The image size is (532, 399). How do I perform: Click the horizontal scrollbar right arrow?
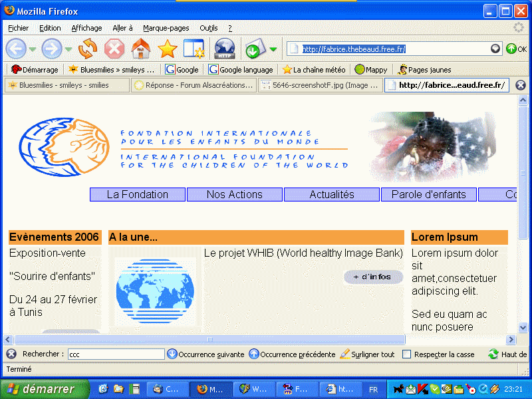point(511,339)
